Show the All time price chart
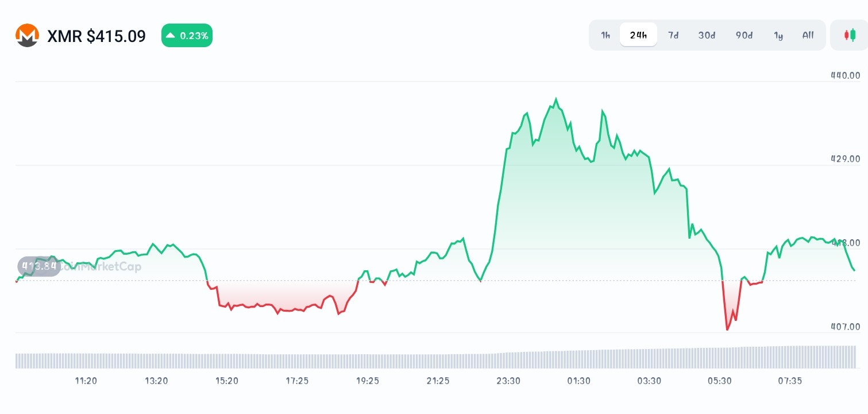 click(808, 35)
